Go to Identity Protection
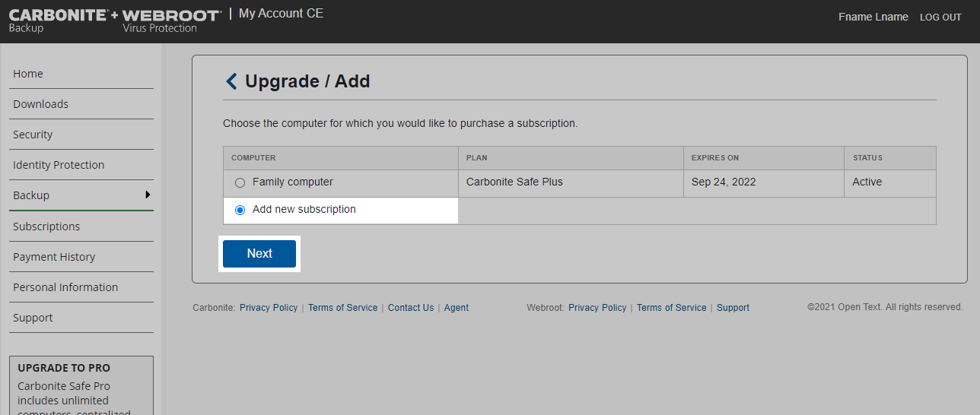 coord(59,165)
